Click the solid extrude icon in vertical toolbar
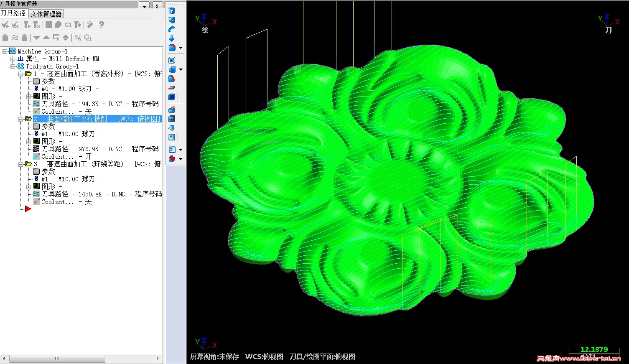 (x=172, y=11)
